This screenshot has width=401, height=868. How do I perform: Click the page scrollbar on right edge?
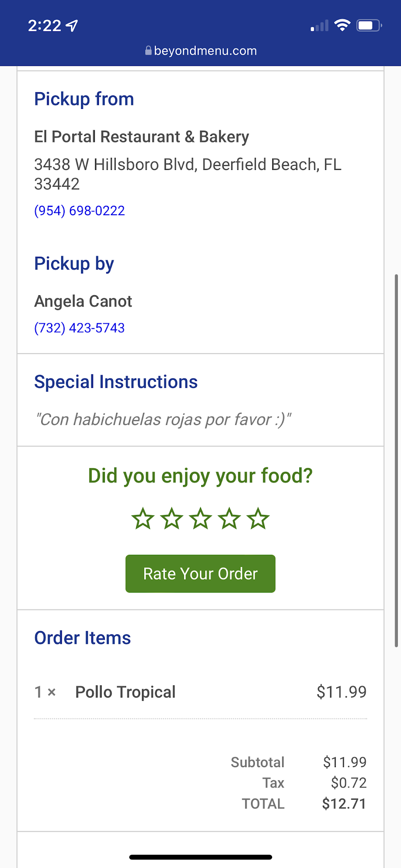(x=397, y=460)
